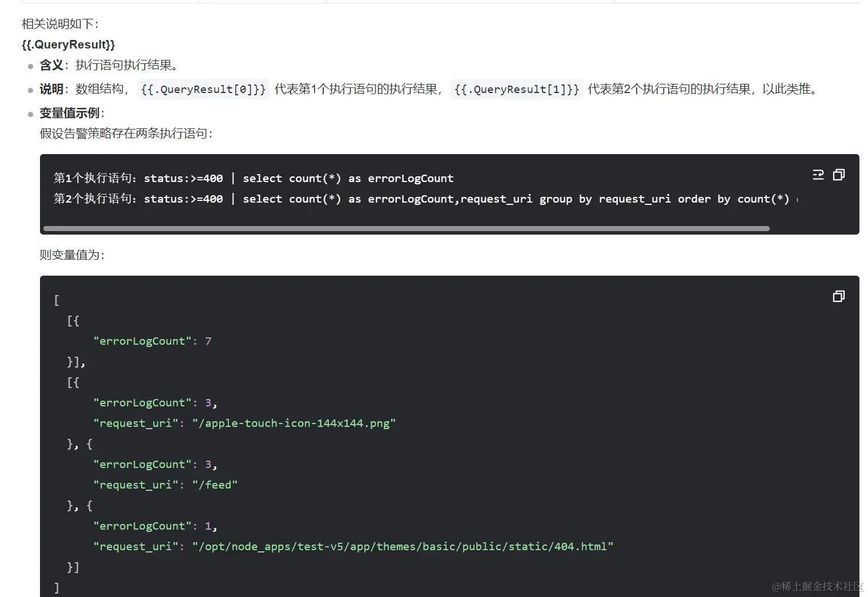The image size is (868, 597).
Task: Toggle line wrap in first code block
Action: click(818, 175)
